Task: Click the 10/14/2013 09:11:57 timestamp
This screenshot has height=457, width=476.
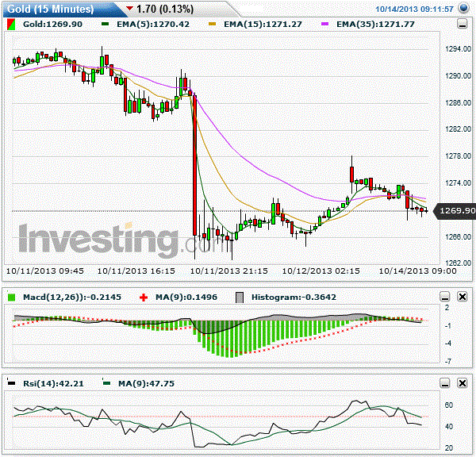Action: tap(414, 9)
